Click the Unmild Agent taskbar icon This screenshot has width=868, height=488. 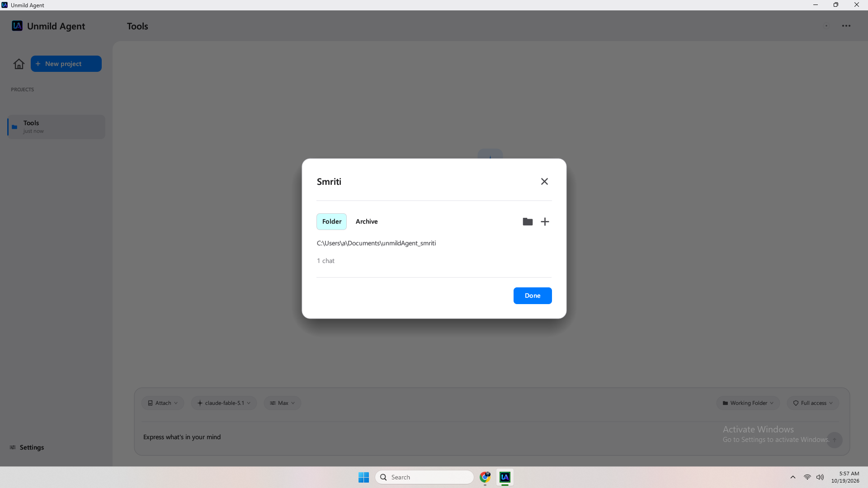point(505,477)
